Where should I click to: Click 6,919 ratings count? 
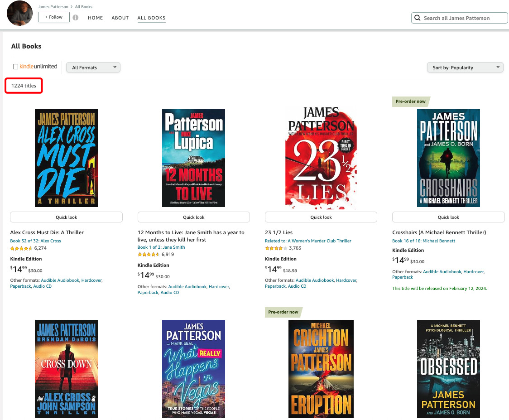pos(168,254)
